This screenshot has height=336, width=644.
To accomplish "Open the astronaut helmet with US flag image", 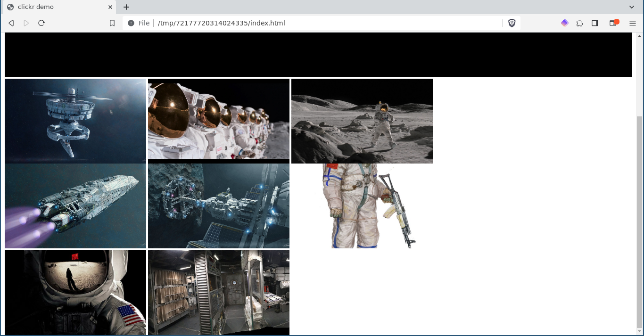I will [x=75, y=293].
